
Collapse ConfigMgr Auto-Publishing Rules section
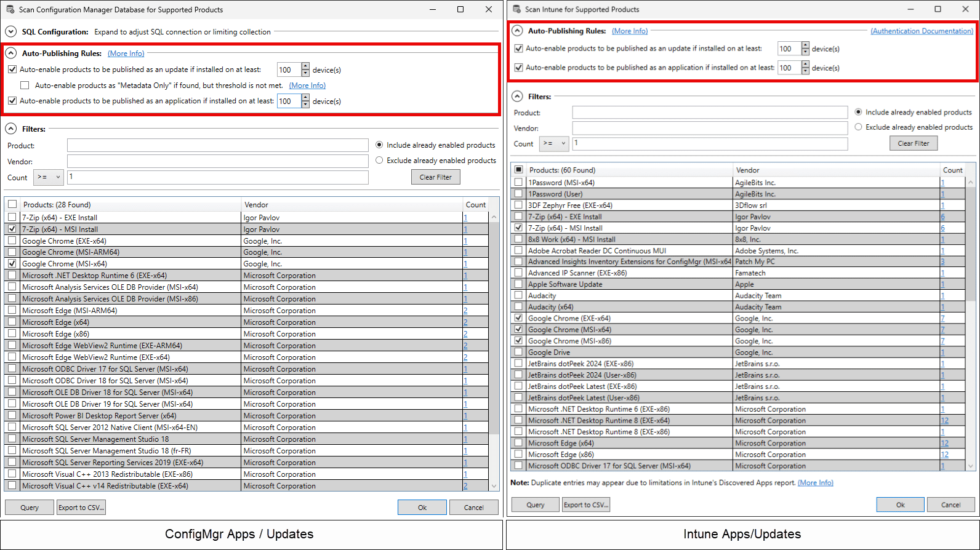click(11, 54)
